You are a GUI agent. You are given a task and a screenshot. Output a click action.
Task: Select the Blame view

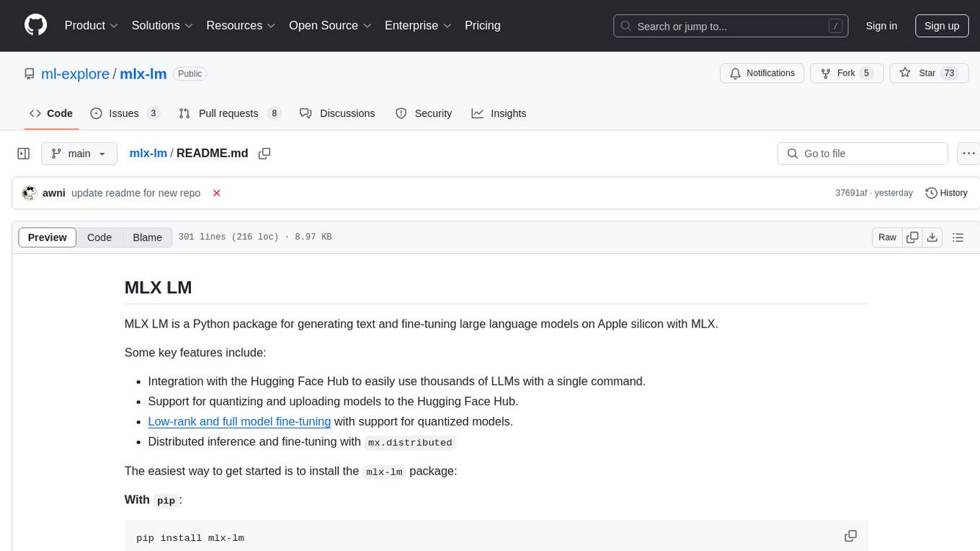click(x=148, y=237)
